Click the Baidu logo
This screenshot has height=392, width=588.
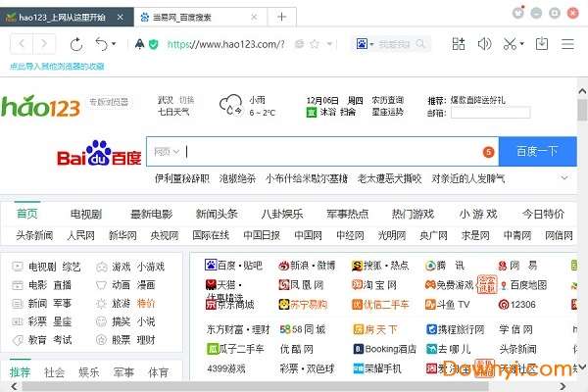click(x=99, y=153)
